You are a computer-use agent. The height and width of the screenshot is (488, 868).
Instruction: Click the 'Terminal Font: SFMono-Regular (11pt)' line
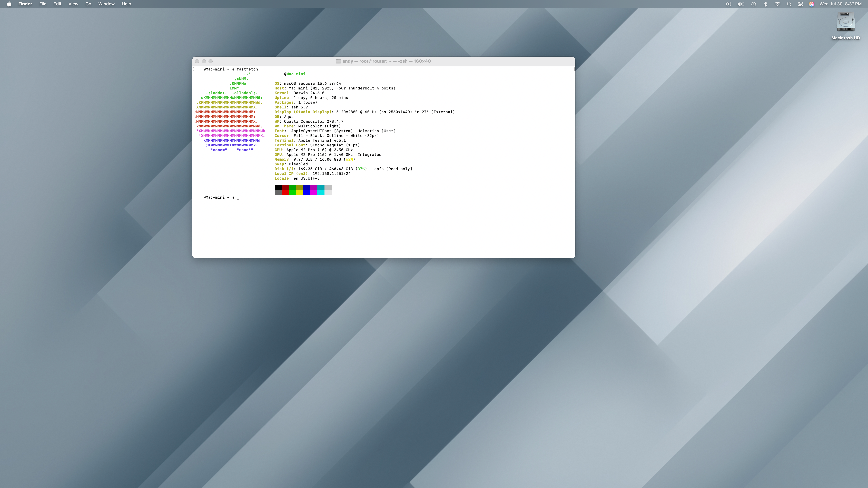[x=317, y=145]
